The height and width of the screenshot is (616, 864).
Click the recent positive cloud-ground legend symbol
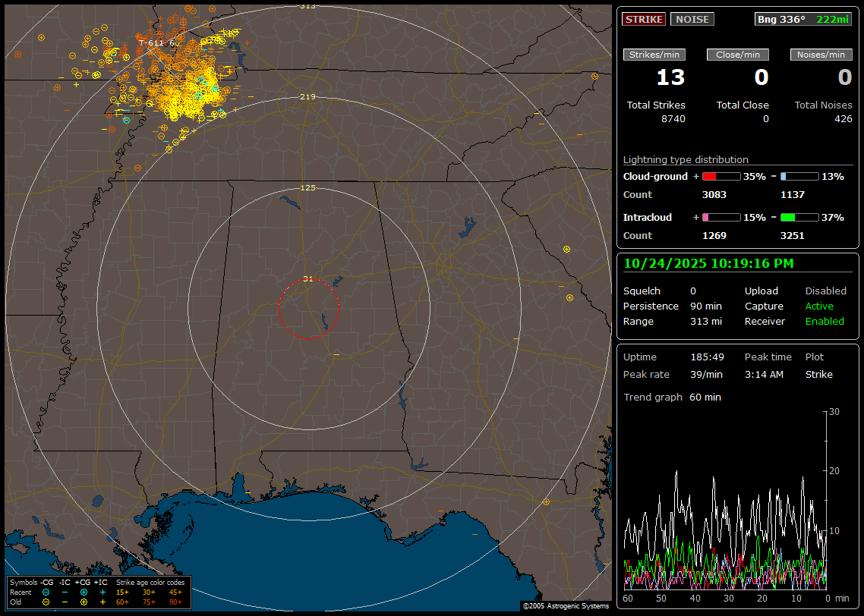click(84, 592)
